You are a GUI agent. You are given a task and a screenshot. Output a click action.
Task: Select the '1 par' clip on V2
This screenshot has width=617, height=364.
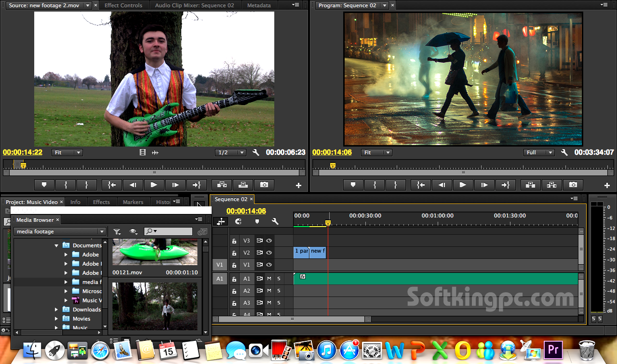[301, 252]
